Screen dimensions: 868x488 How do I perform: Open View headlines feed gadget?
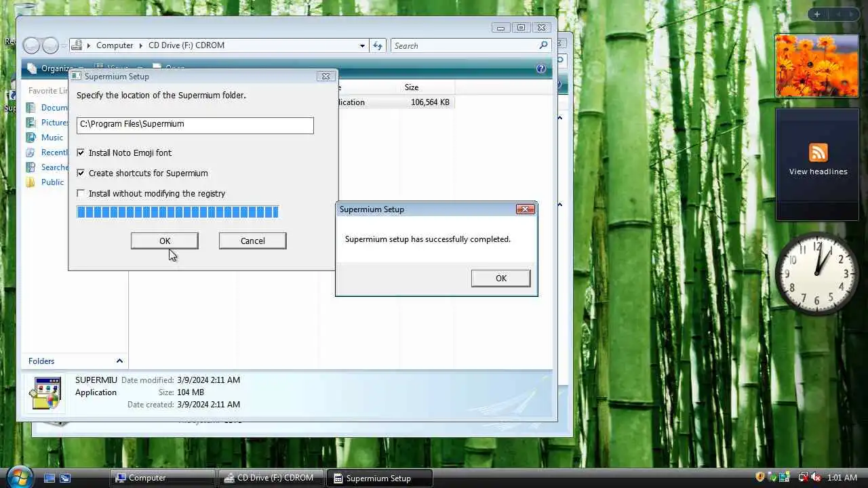pyautogui.click(x=818, y=171)
